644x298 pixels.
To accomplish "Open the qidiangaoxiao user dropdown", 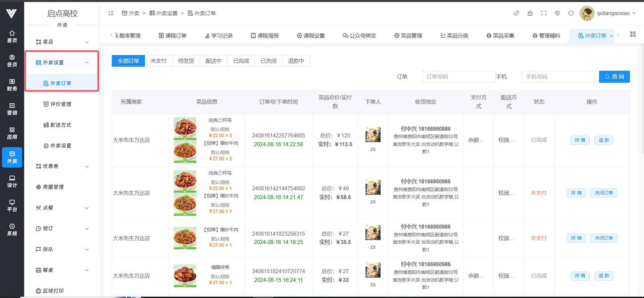I will [x=608, y=13].
